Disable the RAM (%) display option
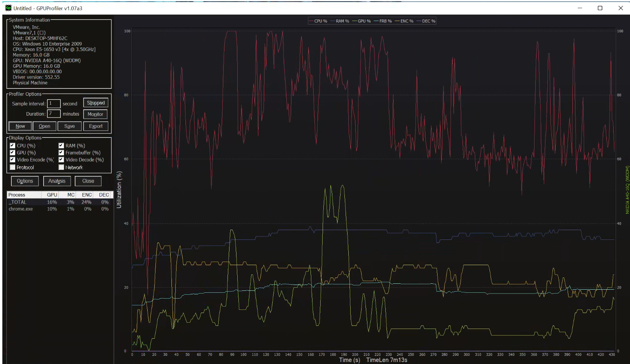The image size is (630, 364). 61,145
